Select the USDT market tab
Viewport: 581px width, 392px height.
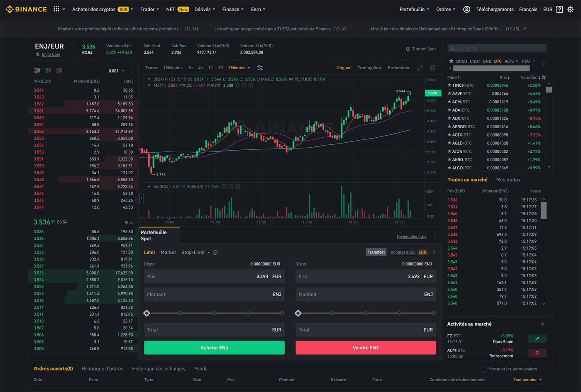(475, 61)
